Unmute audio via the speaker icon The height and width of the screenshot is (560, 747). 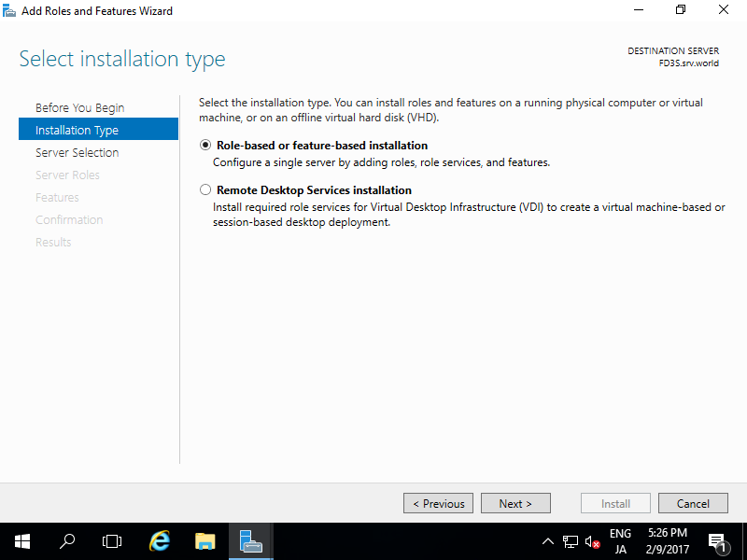pyautogui.click(x=591, y=541)
